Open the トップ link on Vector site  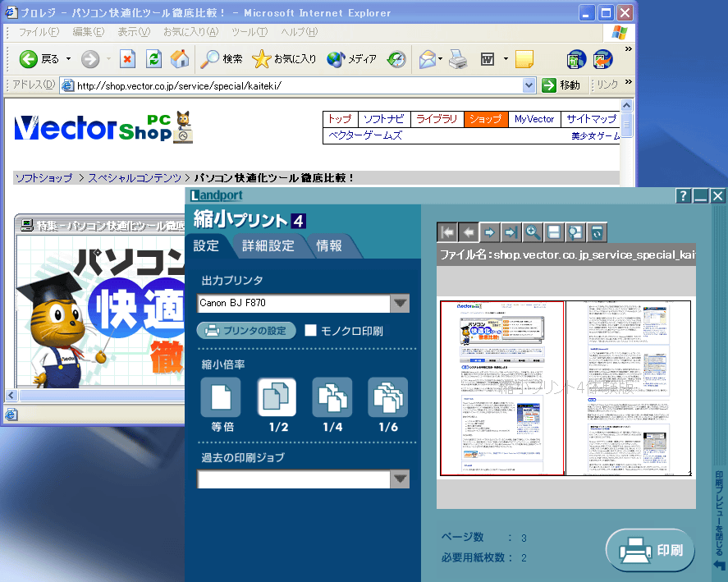tap(341, 119)
